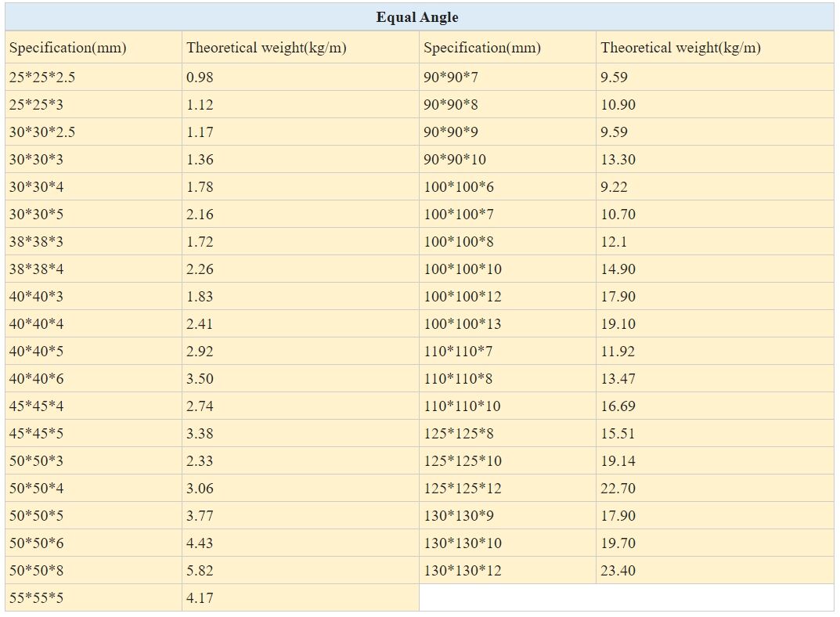Click the 2.16 theoretical weight cell

pyautogui.click(x=200, y=215)
